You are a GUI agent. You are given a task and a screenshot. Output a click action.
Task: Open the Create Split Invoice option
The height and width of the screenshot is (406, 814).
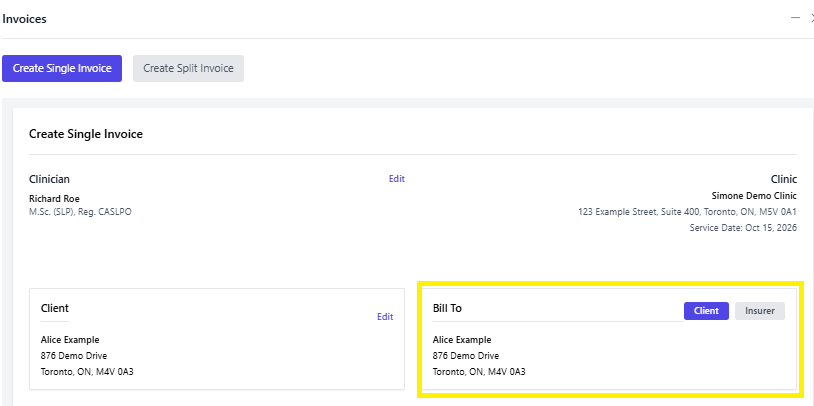click(x=188, y=69)
